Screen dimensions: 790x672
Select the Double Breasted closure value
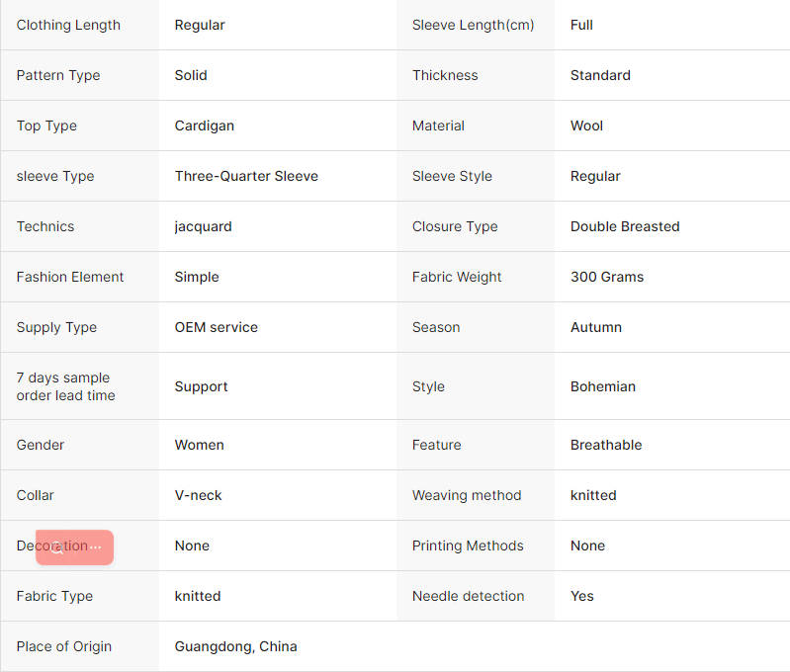625,226
